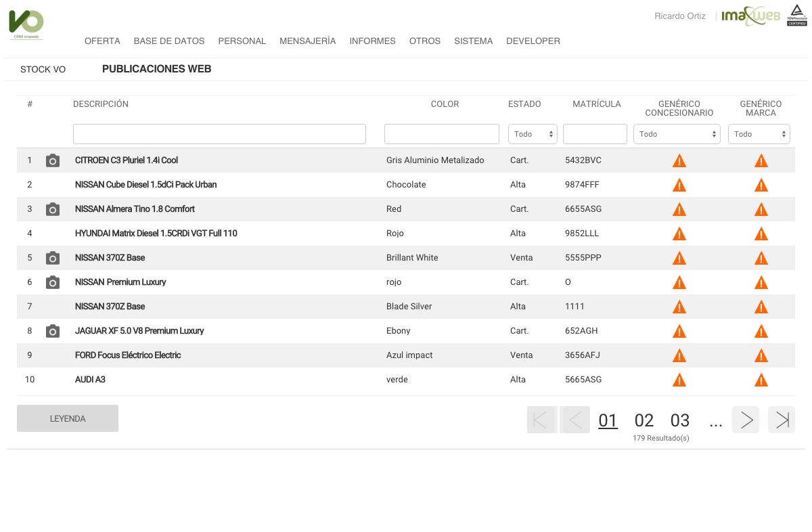Select the DEVELOPER menu

533,41
